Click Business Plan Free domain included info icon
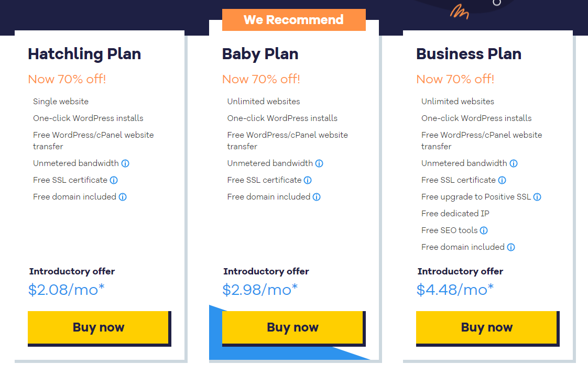This screenshot has height=375, width=588. (511, 247)
